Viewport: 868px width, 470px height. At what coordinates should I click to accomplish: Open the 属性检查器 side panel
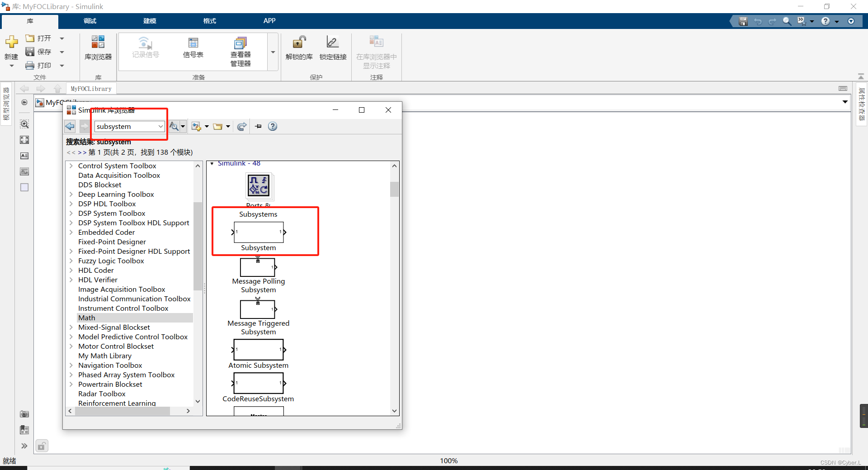862,104
